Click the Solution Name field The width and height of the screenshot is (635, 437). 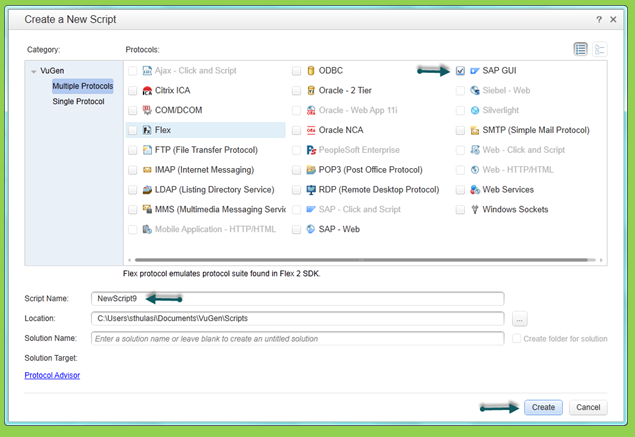[x=298, y=339]
